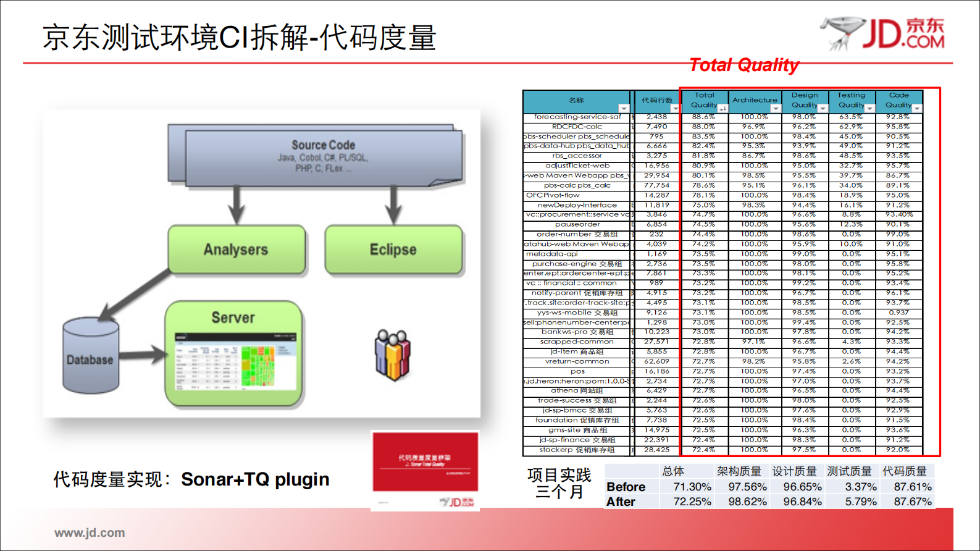Screen dimensions: 980x551
Task: Select the 'RDCFDC-calc' row name
Action: pos(577,127)
